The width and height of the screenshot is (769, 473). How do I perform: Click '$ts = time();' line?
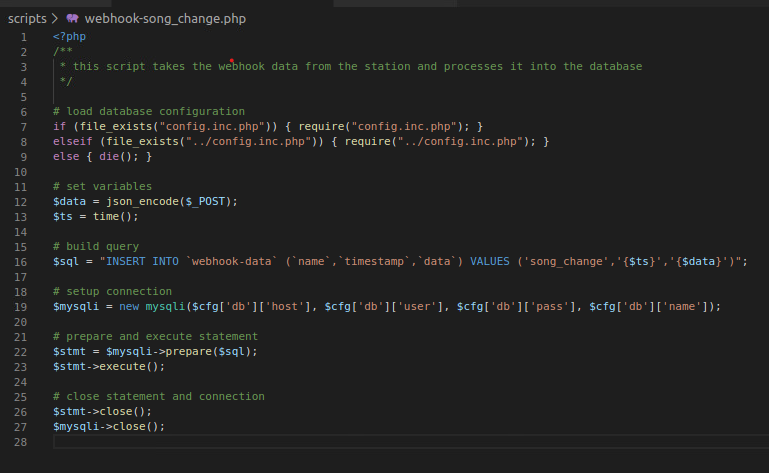(x=96, y=216)
